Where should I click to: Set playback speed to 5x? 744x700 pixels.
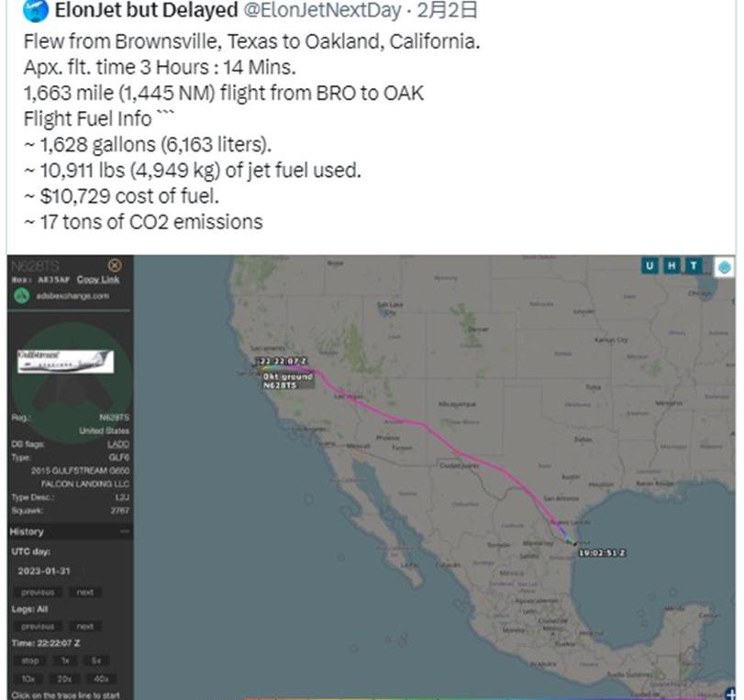click(96, 661)
